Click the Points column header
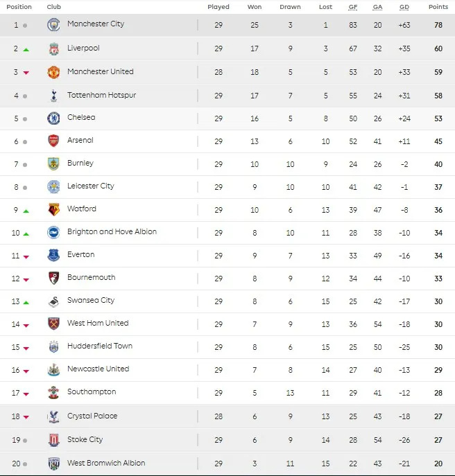Image resolution: width=455 pixels, height=476 pixels. pos(438,7)
